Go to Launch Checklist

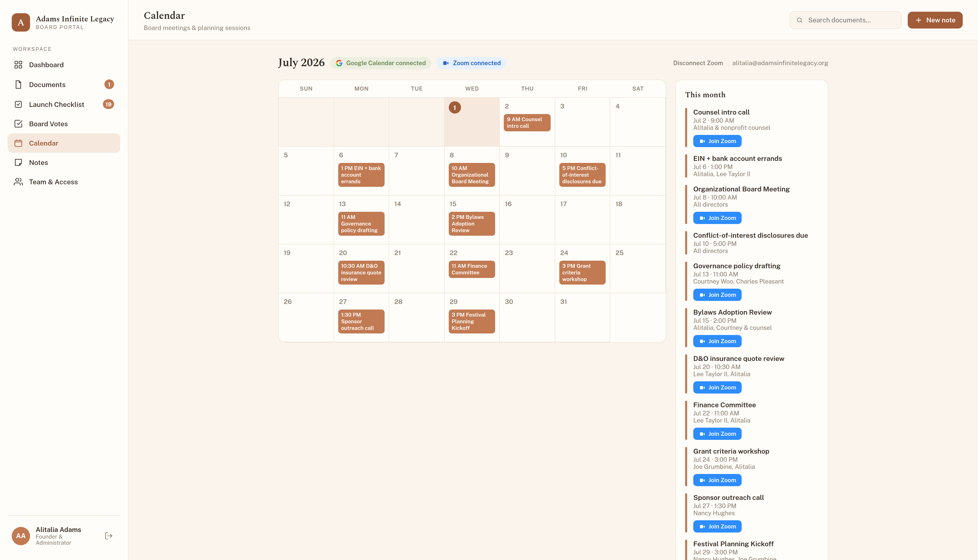pyautogui.click(x=64, y=104)
